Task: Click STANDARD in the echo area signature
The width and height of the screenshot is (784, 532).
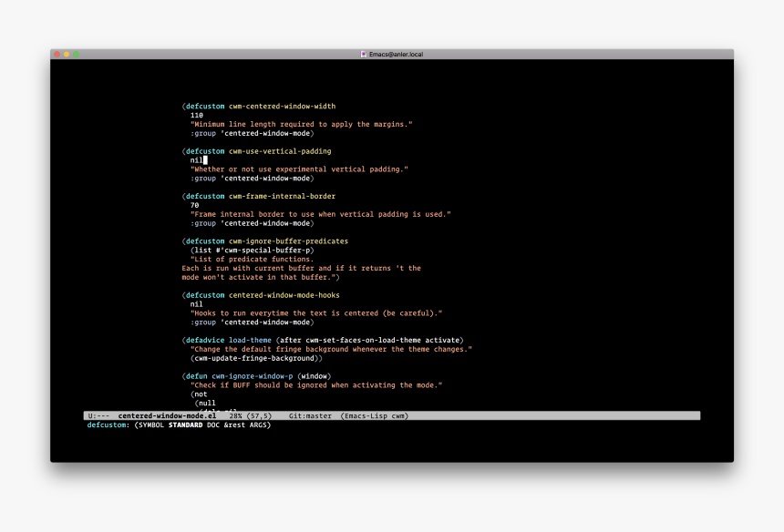Action: pos(185,425)
